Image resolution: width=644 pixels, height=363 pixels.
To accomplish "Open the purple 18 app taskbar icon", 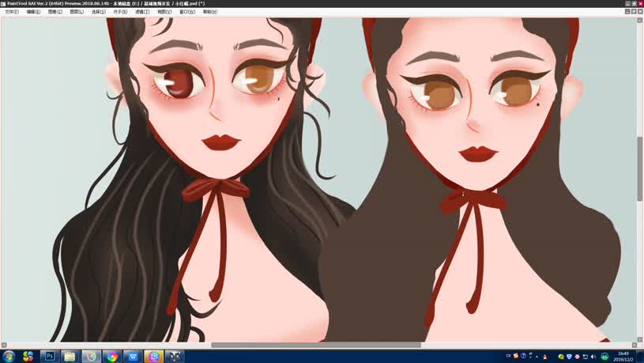I will [x=154, y=356].
